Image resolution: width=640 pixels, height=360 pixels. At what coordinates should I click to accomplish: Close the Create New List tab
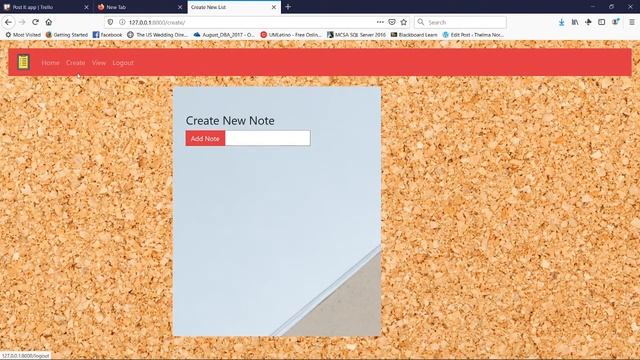point(274,7)
